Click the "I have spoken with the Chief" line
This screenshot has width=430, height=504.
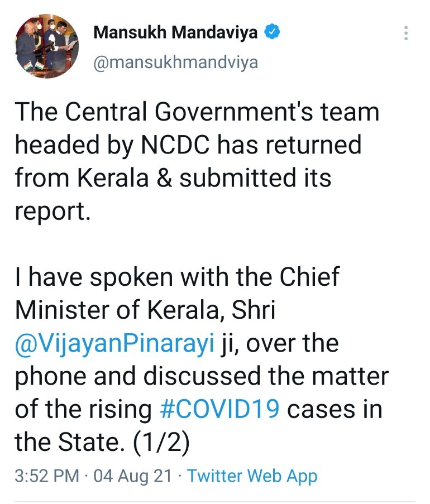click(176, 277)
